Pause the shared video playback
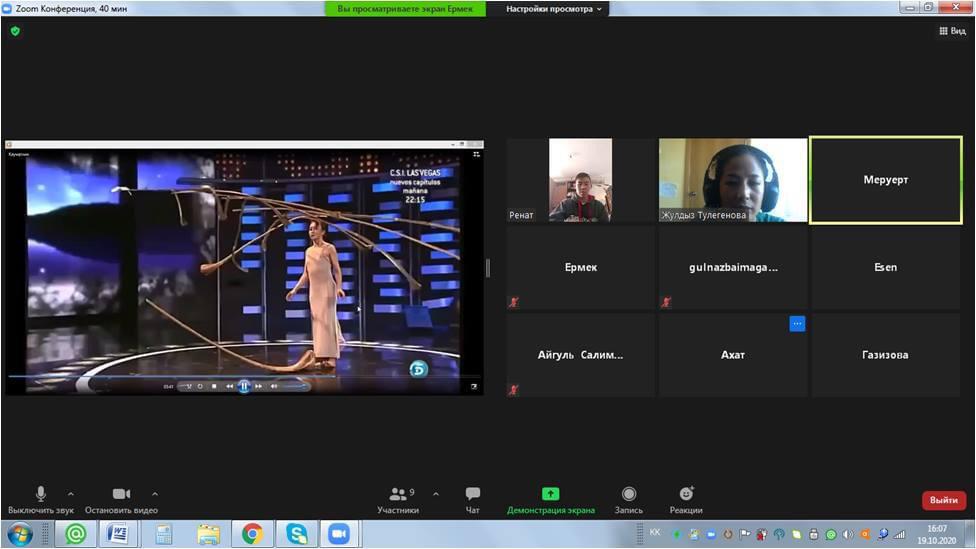This screenshot has width=976, height=549. [243, 386]
